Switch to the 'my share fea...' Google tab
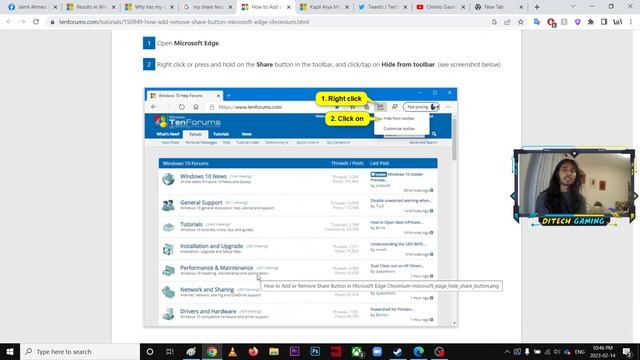 (x=206, y=7)
